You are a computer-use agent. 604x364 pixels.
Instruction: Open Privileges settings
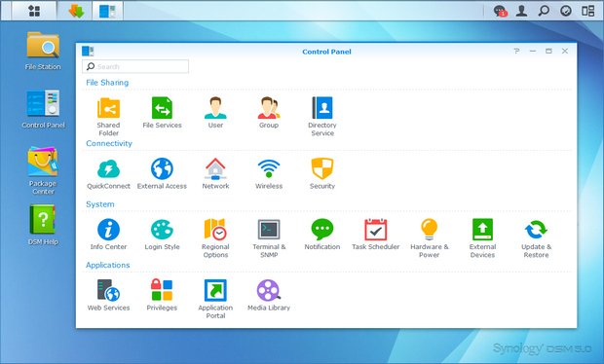coord(162,295)
